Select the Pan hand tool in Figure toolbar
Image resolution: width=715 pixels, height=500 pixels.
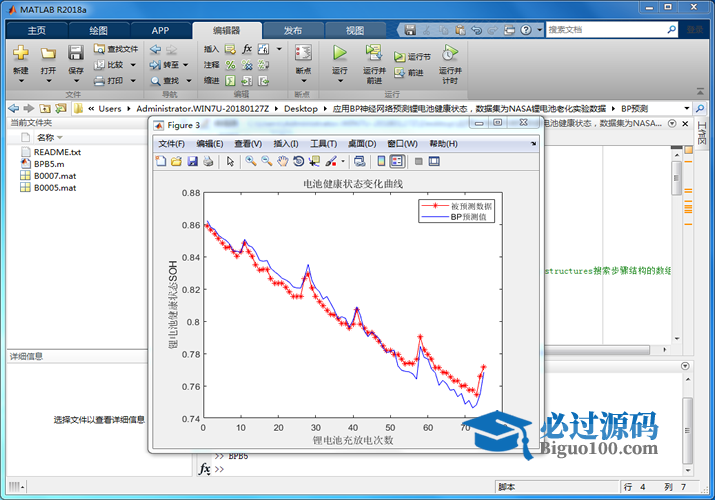pyautogui.click(x=283, y=161)
